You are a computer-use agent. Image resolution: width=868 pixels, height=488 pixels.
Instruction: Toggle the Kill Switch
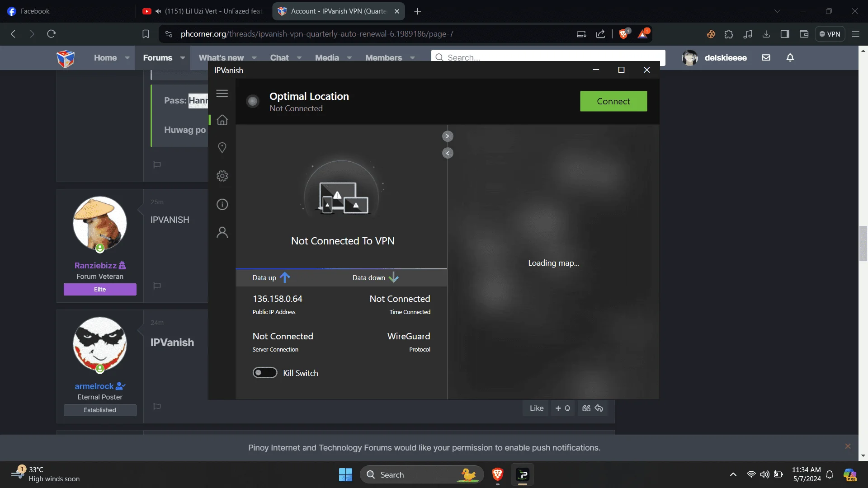(265, 373)
